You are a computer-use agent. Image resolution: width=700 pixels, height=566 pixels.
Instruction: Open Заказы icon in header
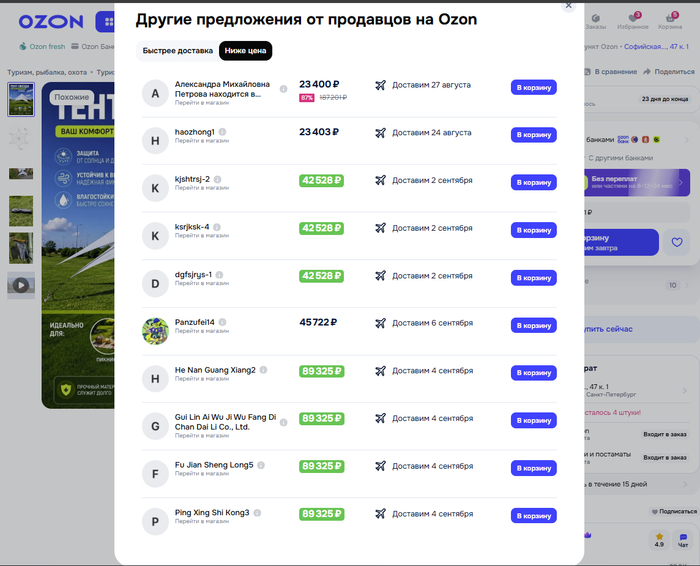(596, 21)
